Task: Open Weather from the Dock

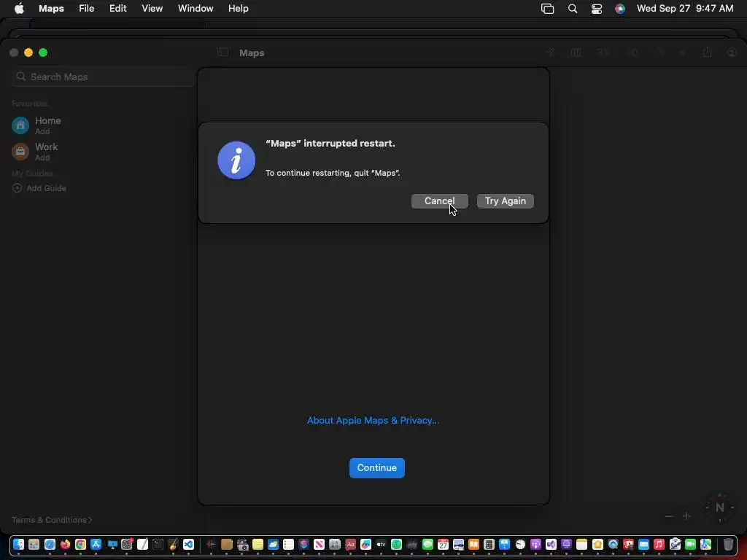Action: coord(273,544)
